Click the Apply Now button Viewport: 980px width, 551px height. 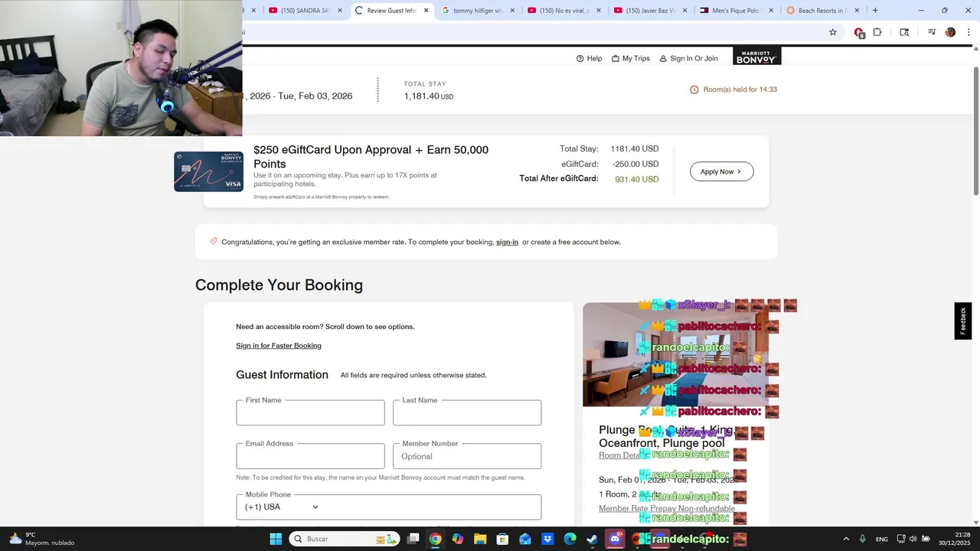pyautogui.click(x=721, y=171)
